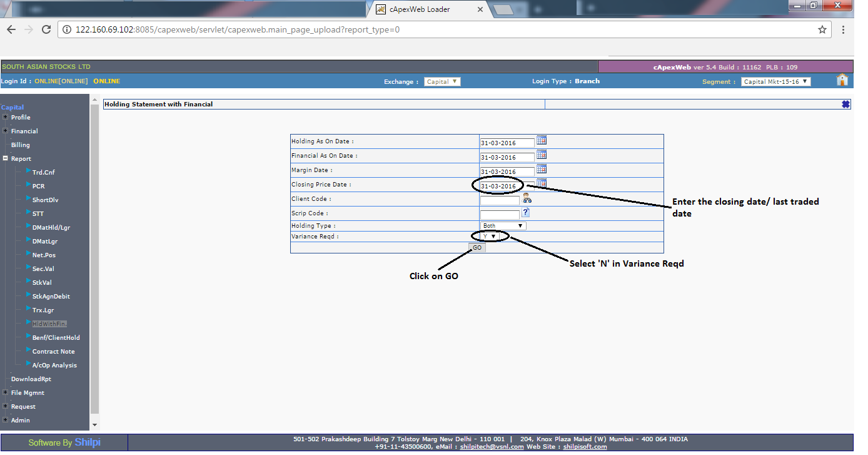This screenshot has width=868, height=455.
Task: Open calendar picker for Closing Price Date
Action: (542, 183)
